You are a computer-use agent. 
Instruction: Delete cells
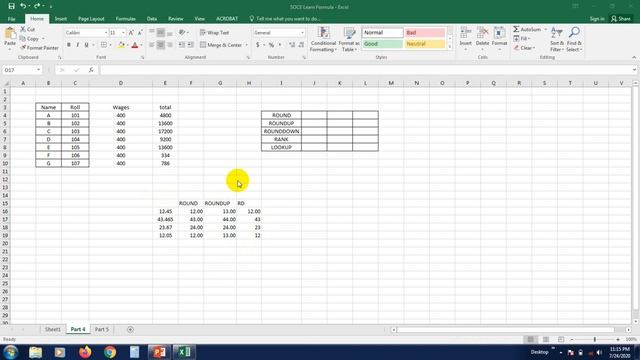coord(482,38)
